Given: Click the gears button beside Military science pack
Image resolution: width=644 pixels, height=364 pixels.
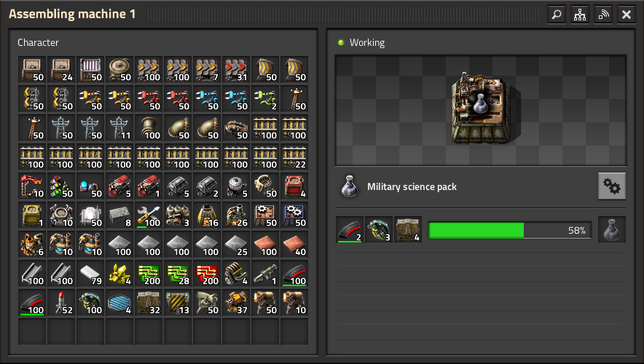Looking at the screenshot, I should tap(611, 186).
